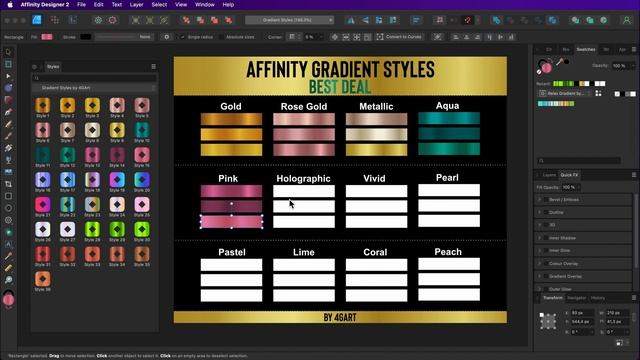
Task: Open the Select menu
Action: tap(159, 4)
